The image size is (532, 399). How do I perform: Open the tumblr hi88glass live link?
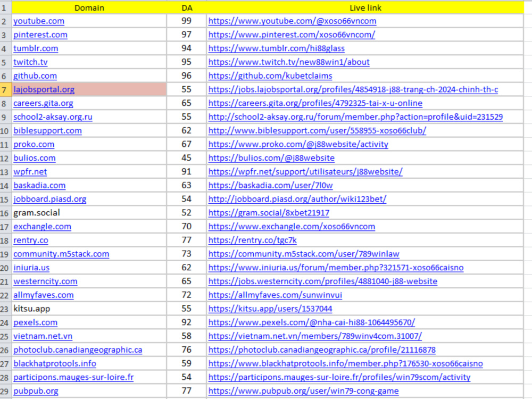point(277,48)
